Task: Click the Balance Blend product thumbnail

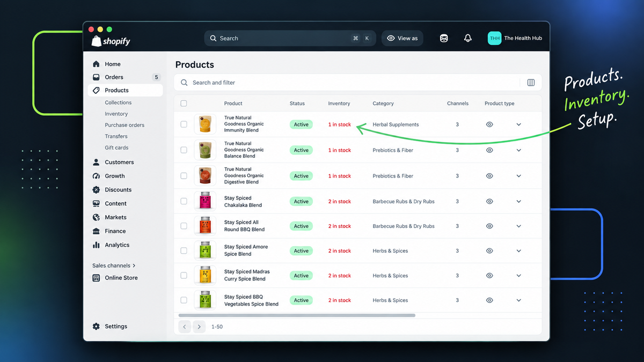Action: click(x=205, y=150)
